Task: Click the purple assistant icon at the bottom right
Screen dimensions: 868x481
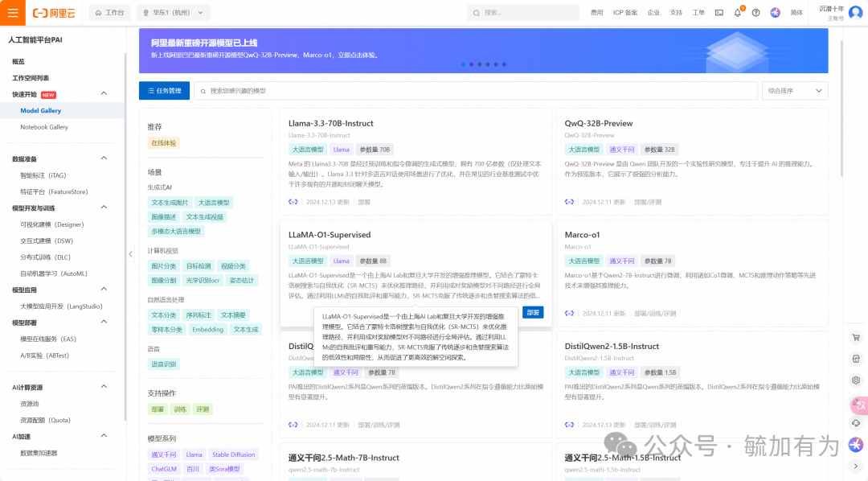Action: click(856, 444)
